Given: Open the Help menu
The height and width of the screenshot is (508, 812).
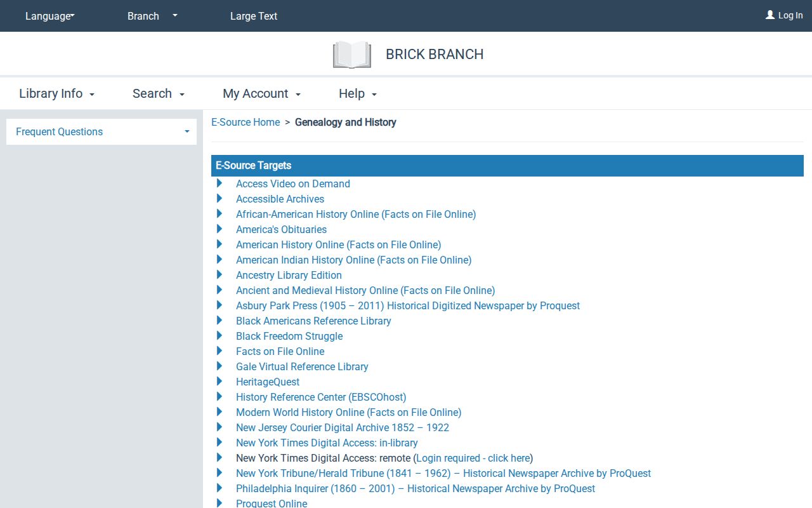Looking at the screenshot, I should pos(358,93).
